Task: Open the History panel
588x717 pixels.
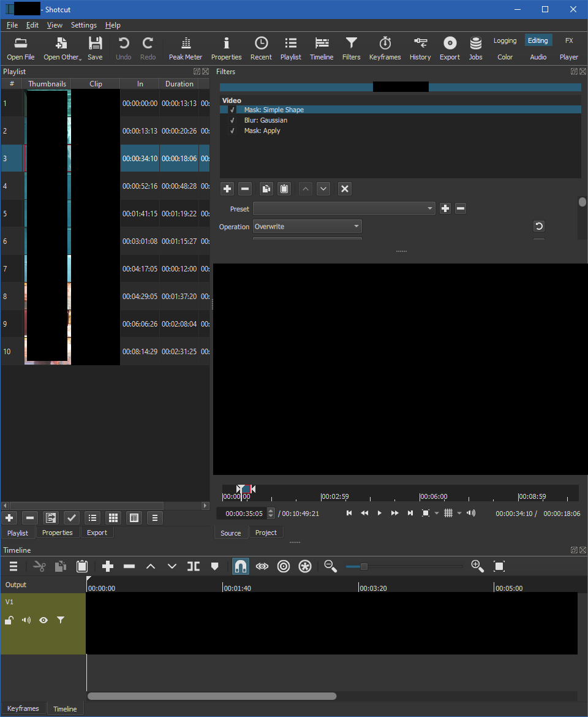Action: coord(420,48)
